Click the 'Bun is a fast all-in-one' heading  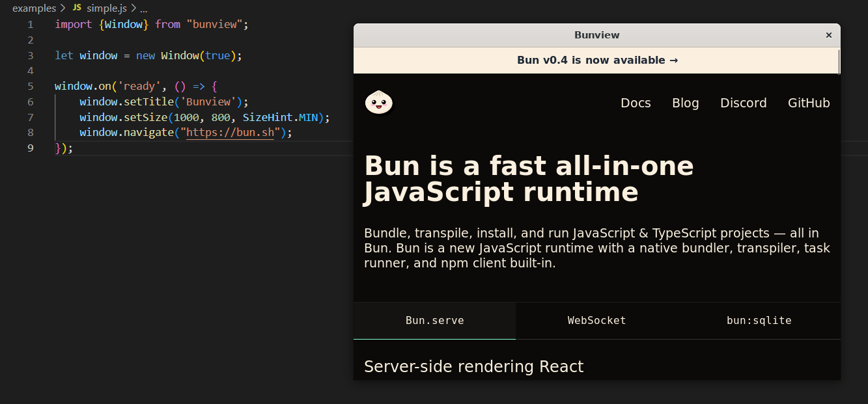pyautogui.click(x=529, y=179)
